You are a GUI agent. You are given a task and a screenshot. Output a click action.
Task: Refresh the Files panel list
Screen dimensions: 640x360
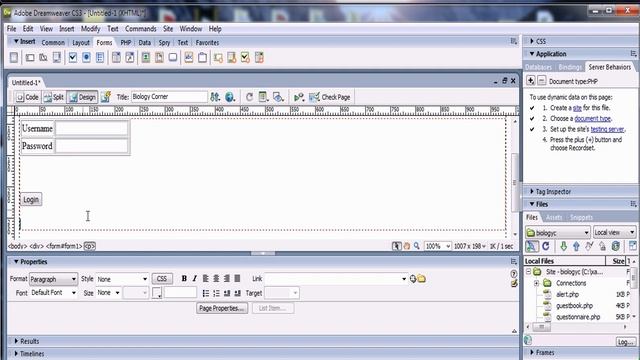click(546, 246)
